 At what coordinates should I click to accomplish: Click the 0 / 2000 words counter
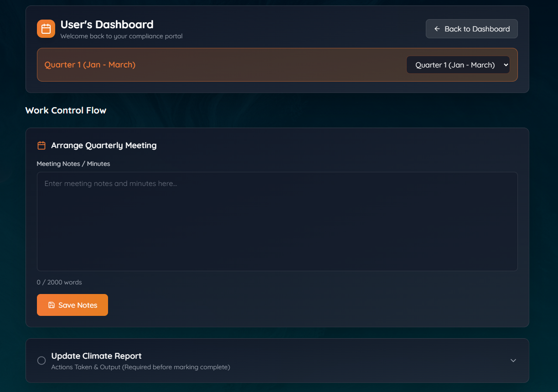59,282
